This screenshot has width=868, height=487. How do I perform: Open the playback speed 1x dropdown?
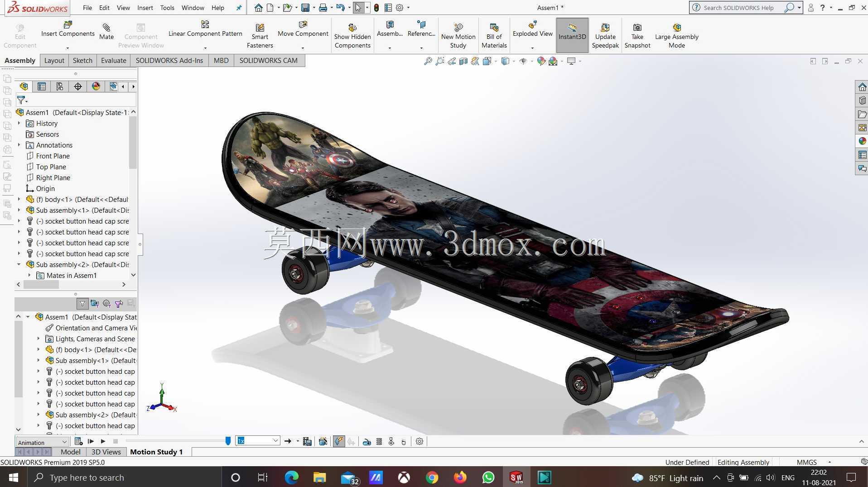pyautogui.click(x=258, y=441)
